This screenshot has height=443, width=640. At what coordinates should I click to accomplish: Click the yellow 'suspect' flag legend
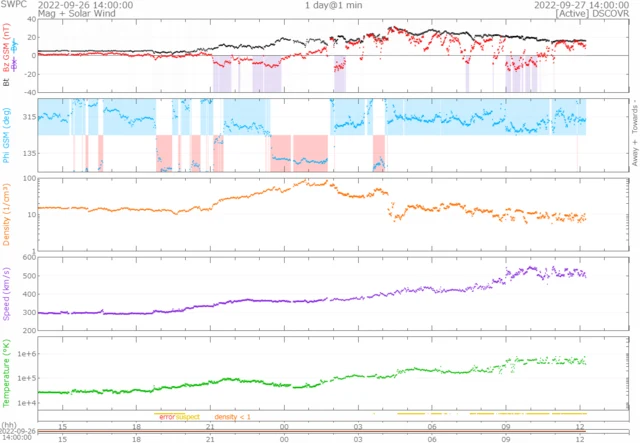188,416
